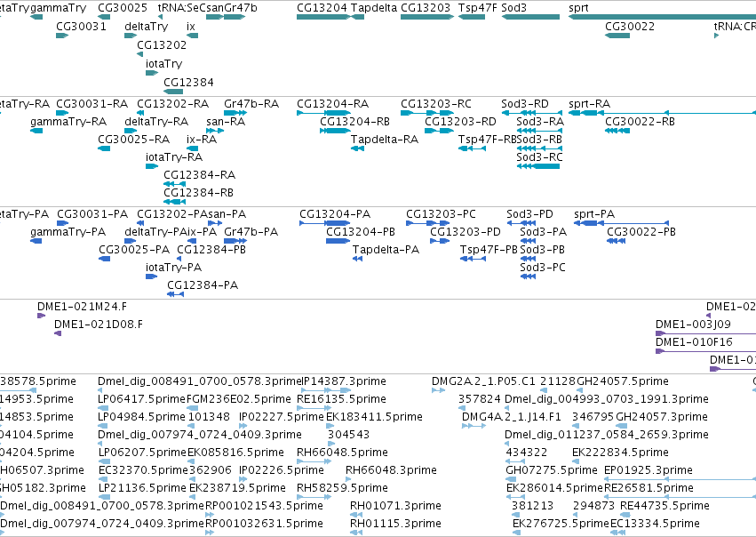Image resolution: width=756 pixels, height=537 pixels.
Task: Select transcript iotaTry-RA
Action: [174, 157]
